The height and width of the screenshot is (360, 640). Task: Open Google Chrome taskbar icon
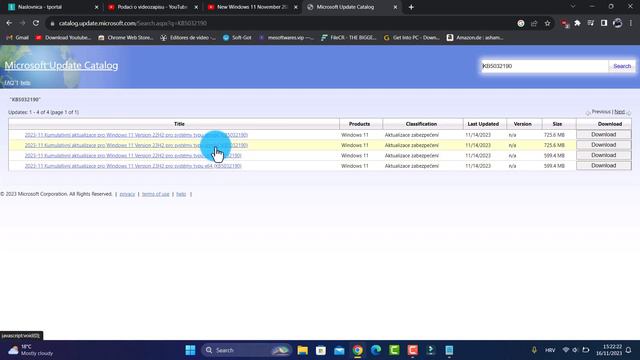[358, 350]
